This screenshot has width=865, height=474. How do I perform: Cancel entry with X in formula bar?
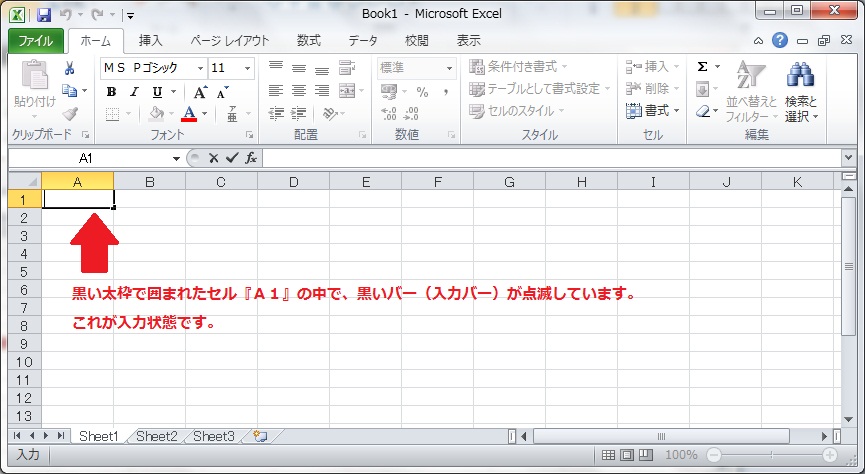pyautogui.click(x=213, y=158)
